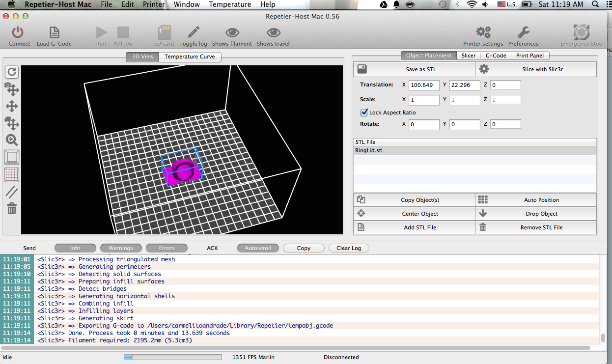
Task: Click the progress bar in the status bar
Action: pyautogui.click(x=172, y=357)
